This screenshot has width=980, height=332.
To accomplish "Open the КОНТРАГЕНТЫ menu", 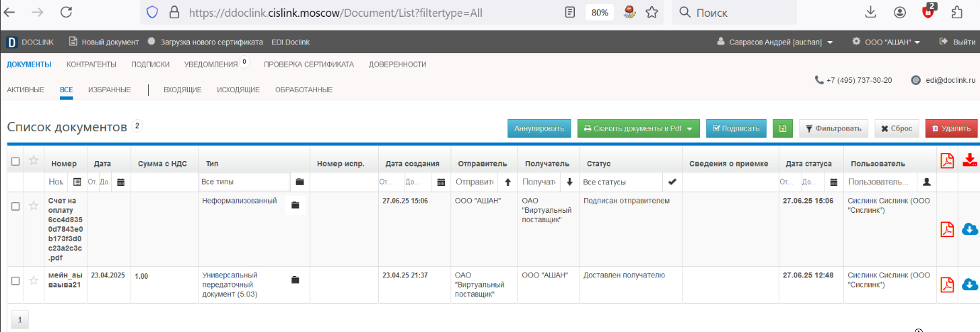I will click(x=92, y=65).
